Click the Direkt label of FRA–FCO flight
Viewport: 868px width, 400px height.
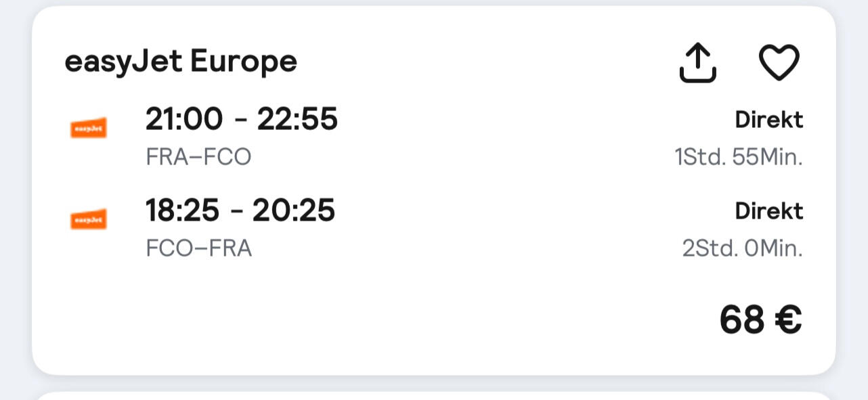pyautogui.click(x=769, y=120)
